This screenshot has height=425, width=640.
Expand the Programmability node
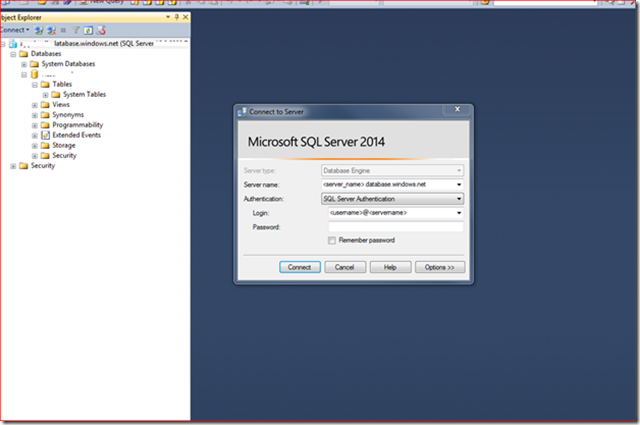click(x=35, y=126)
